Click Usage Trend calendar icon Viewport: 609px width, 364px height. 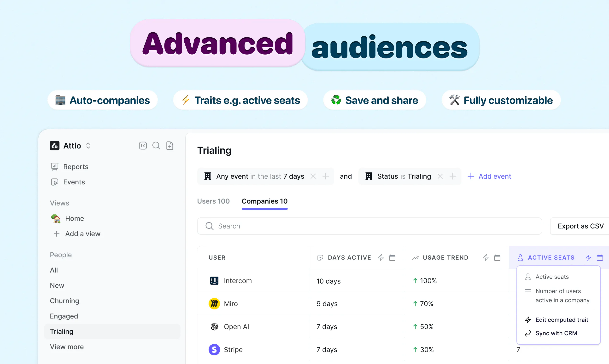(x=497, y=257)
